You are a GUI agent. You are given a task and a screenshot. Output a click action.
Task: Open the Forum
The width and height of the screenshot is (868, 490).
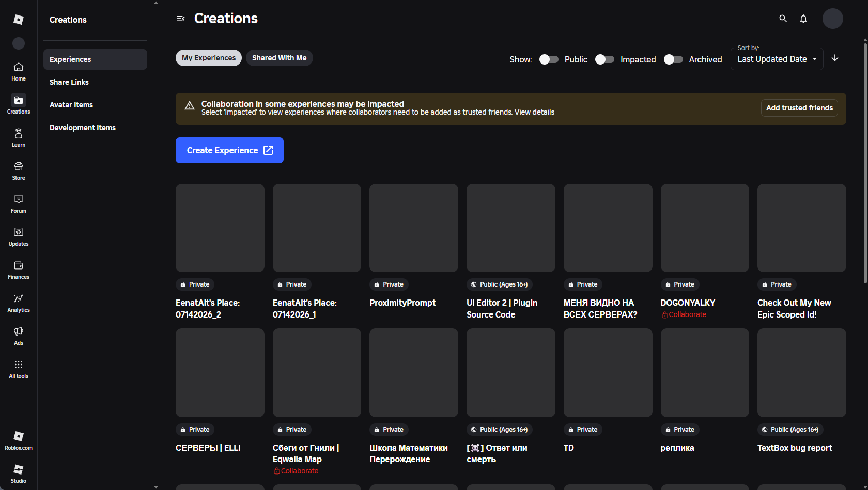coord(19,204)
